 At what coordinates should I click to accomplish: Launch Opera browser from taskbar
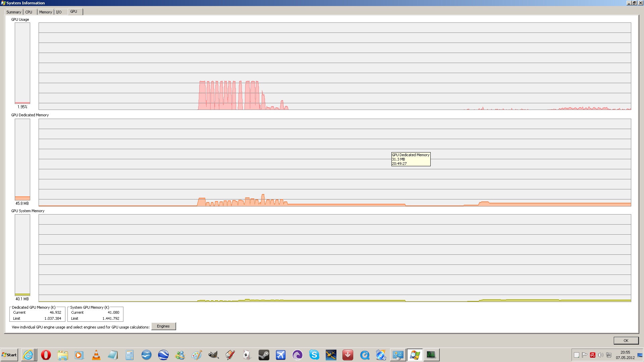pos(46,355)
